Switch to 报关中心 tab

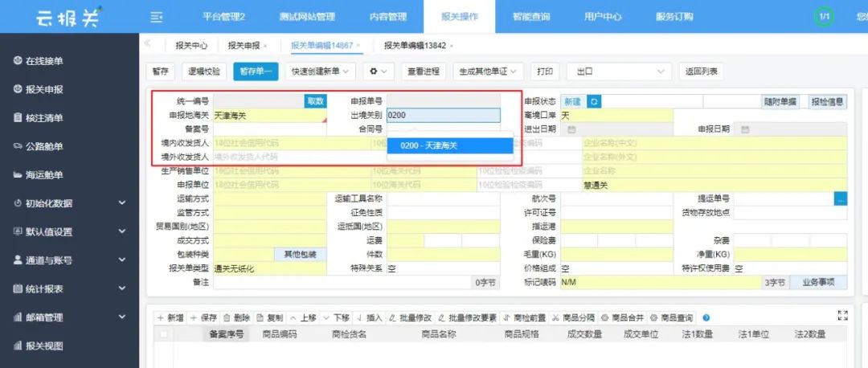click(191, 46)
